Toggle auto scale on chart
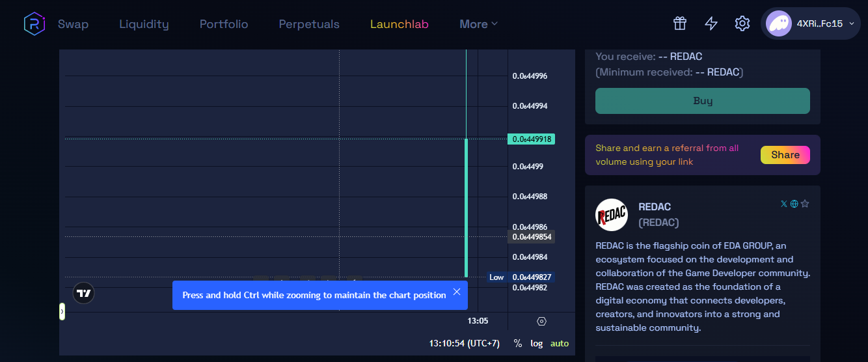Viewport: 868px width, 362px height. 560,343
